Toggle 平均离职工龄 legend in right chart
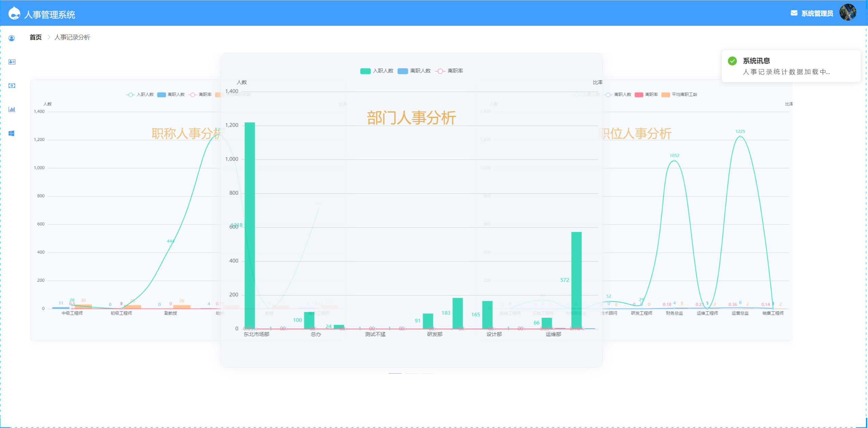This screenshot has width=868, height=428. tap(679, 95)
